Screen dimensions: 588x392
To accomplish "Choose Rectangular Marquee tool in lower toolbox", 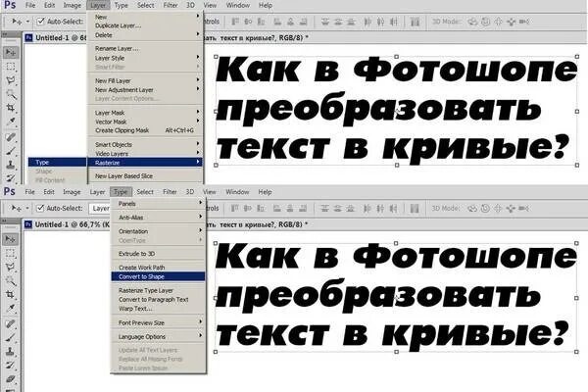I will click(11, 253).
